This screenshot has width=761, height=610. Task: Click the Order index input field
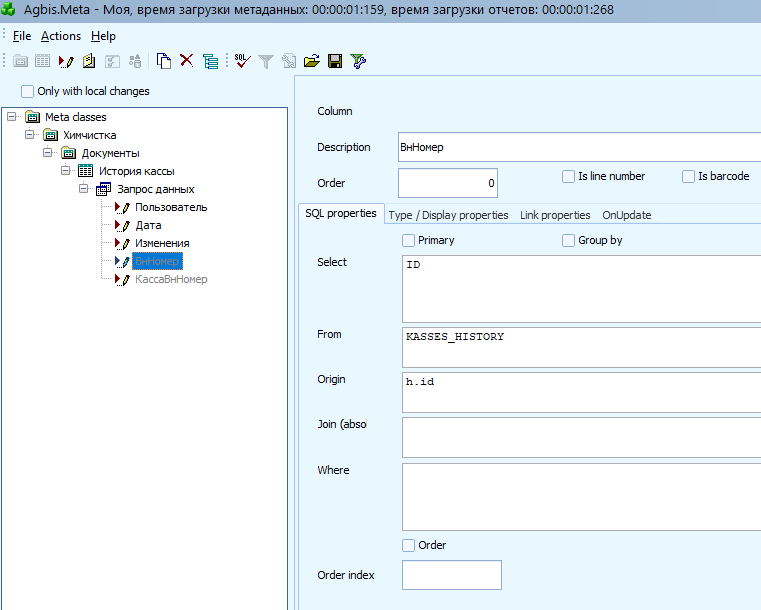[452, 575]
